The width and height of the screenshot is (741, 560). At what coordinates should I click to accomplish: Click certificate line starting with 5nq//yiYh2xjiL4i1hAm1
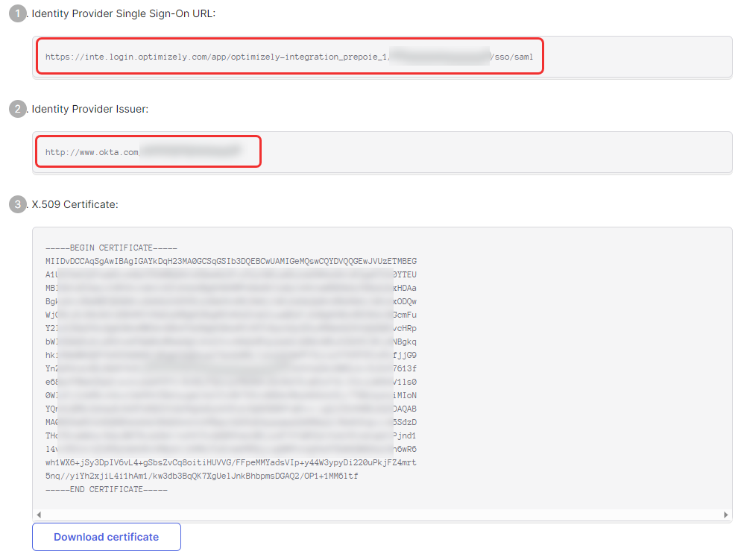tap(202, 476)
